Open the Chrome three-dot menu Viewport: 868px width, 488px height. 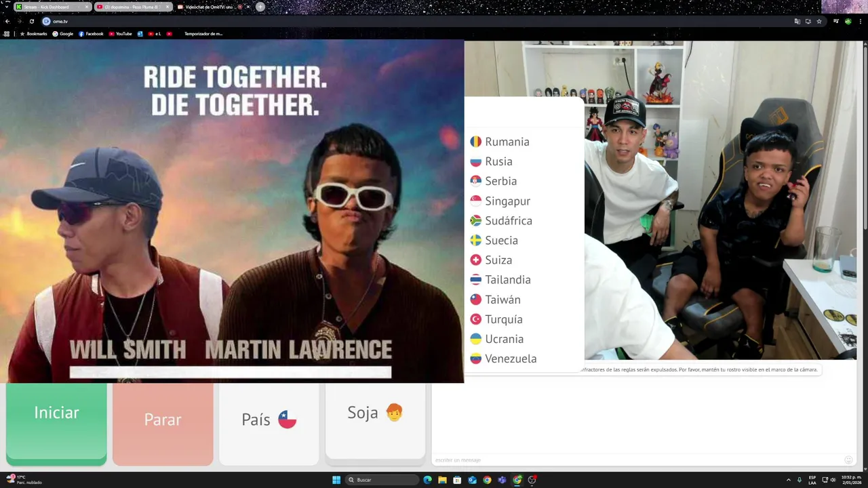pos(861,21)
